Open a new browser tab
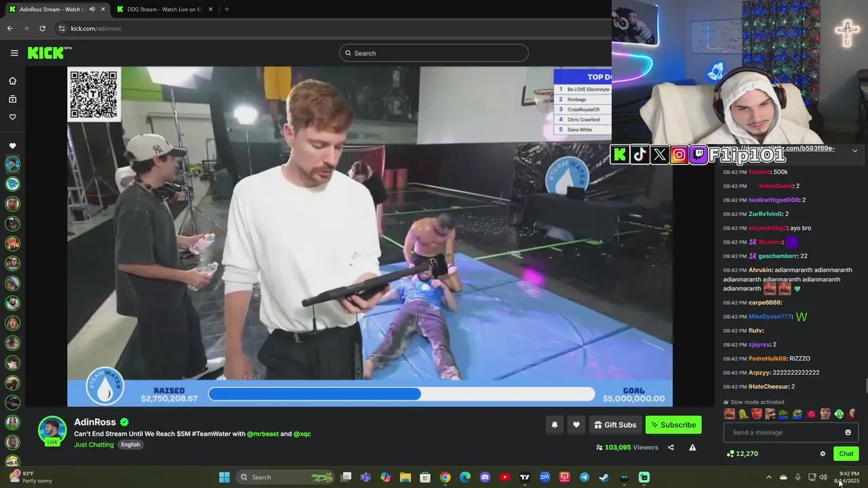This screenshot has height=488, width=868. point(226,9)
